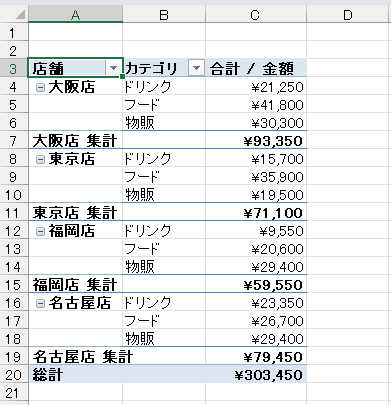Select the 東京店 label cell
Screen dimensions: 391x405
click(76, 159)
